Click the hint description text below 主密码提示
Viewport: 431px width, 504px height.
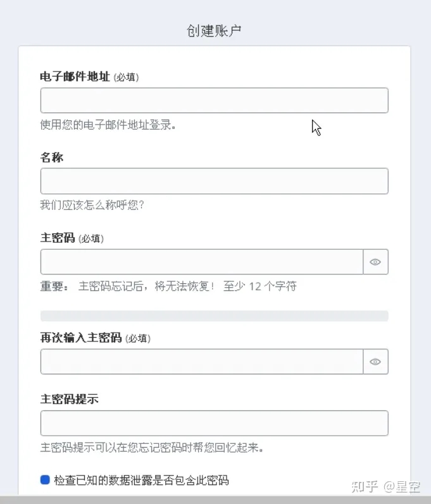coord(151,448)
